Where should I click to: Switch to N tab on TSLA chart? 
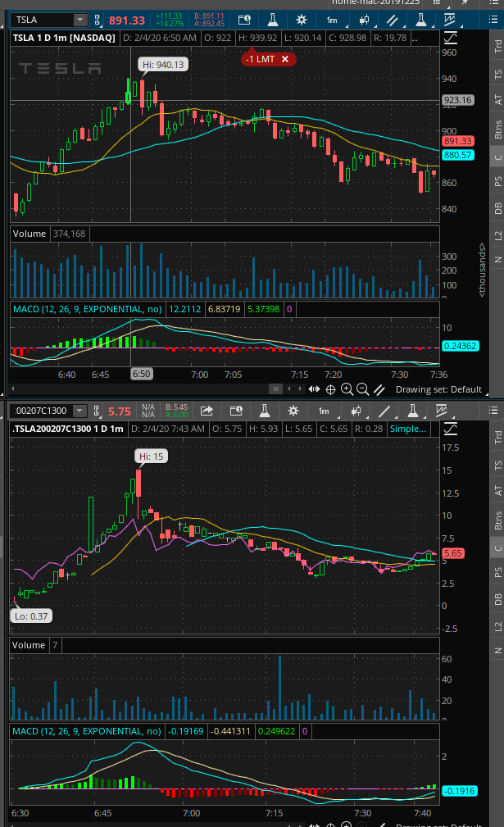(497, 260)
